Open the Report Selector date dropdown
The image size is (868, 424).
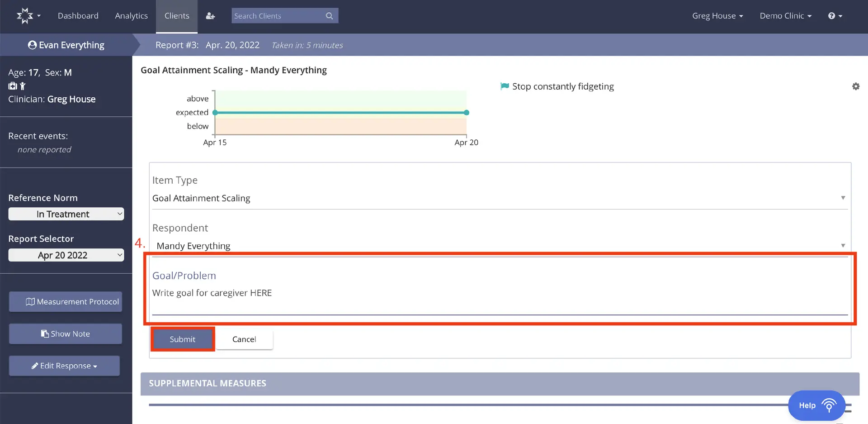click(x=66, y=255)
